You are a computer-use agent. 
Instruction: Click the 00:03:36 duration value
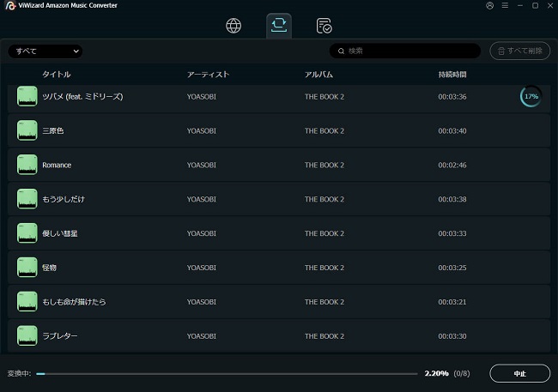point(452,97)
